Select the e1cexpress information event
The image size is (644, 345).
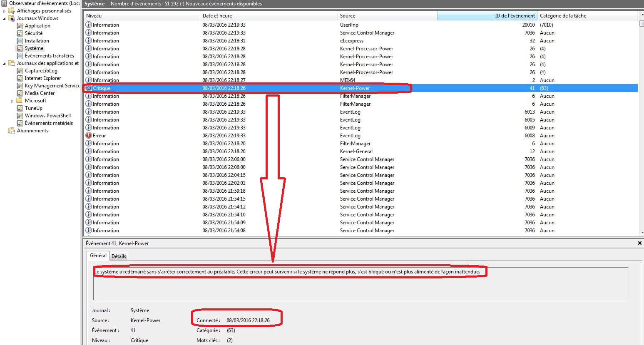pos(250,41)
